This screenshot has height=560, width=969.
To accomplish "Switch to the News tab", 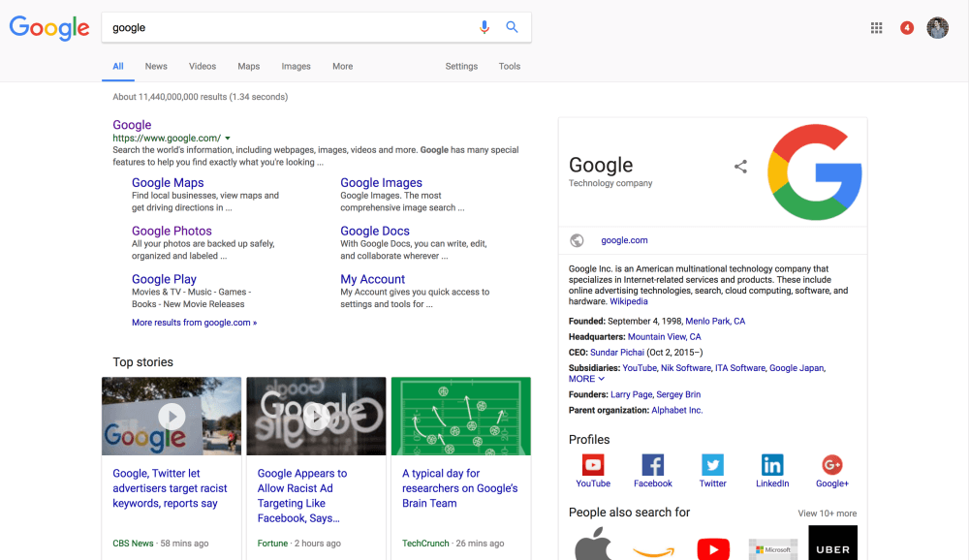I will 156,66.
